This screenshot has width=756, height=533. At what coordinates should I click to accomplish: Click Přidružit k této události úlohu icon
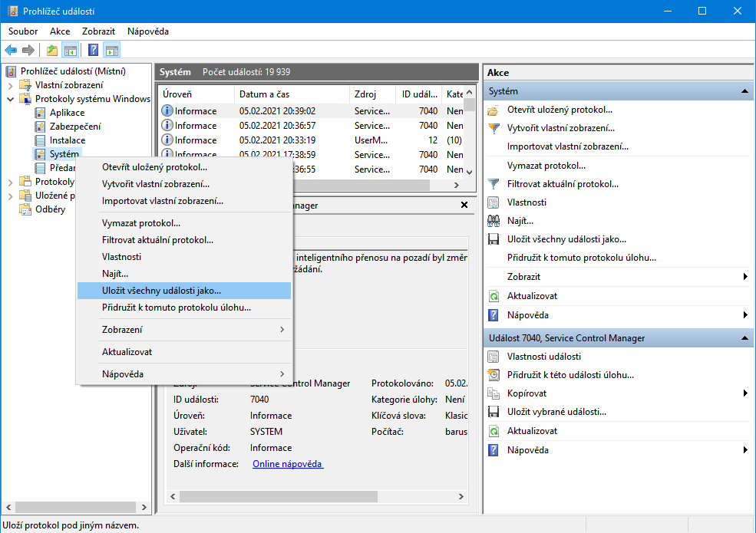[494, 375]
